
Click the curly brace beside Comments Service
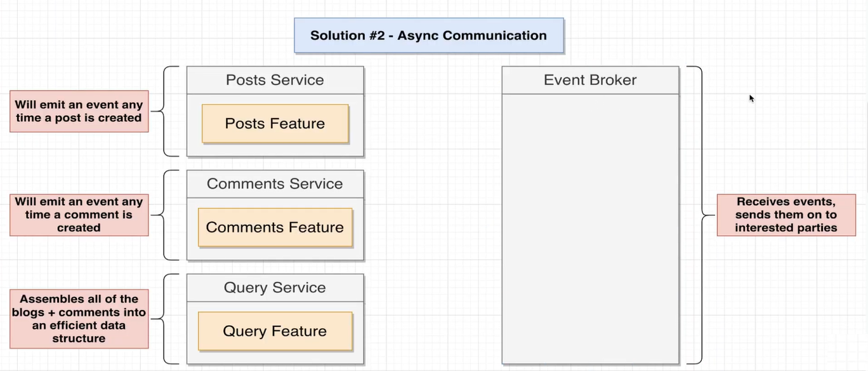point(165,215)
